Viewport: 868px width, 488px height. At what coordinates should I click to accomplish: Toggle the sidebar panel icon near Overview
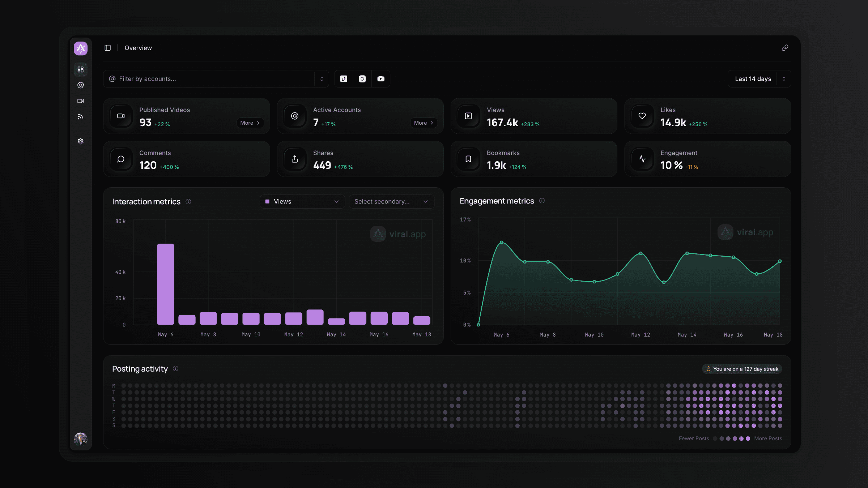point(108,48)
